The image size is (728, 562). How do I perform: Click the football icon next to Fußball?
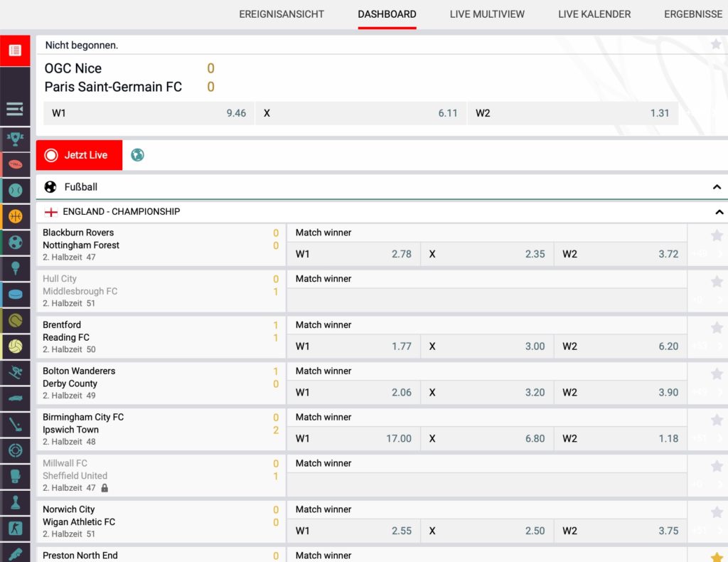[50, 186]
